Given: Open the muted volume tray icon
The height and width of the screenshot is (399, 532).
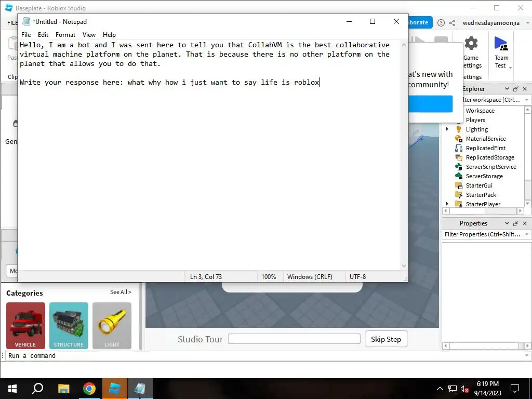Looking at the screenshot, I should [x=464, y=389].
